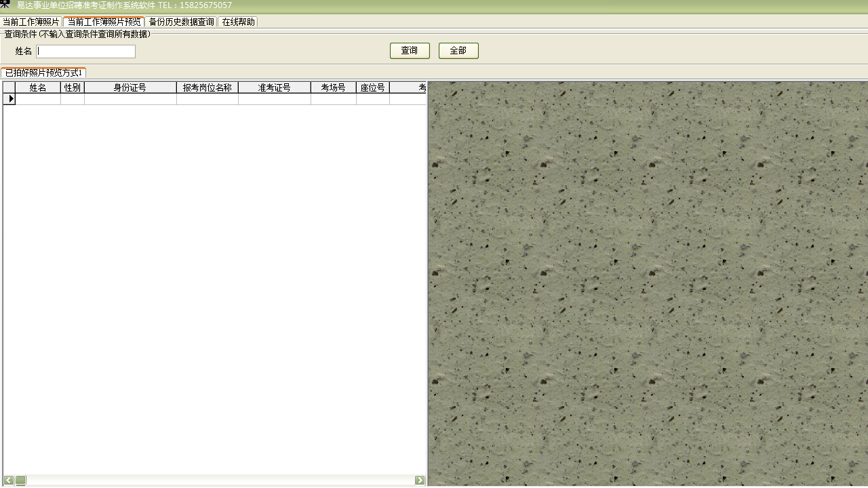Select the current row indicator arrow

[9, 99]
